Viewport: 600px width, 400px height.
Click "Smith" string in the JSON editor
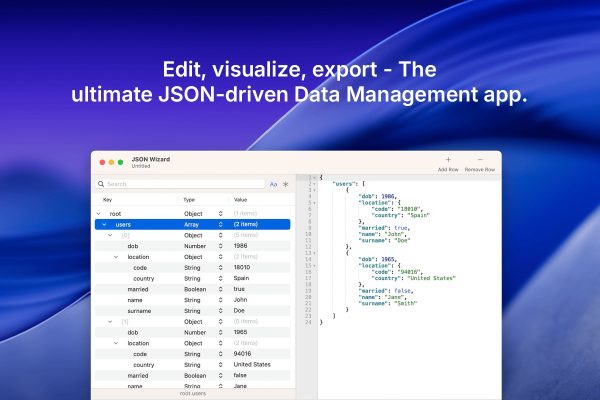point(405,303)
